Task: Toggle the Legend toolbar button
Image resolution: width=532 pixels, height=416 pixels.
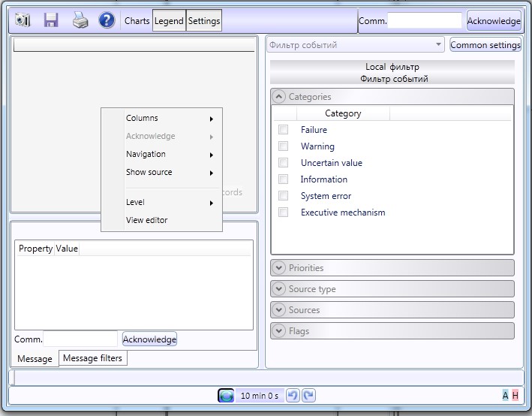Action: [169, 21]
